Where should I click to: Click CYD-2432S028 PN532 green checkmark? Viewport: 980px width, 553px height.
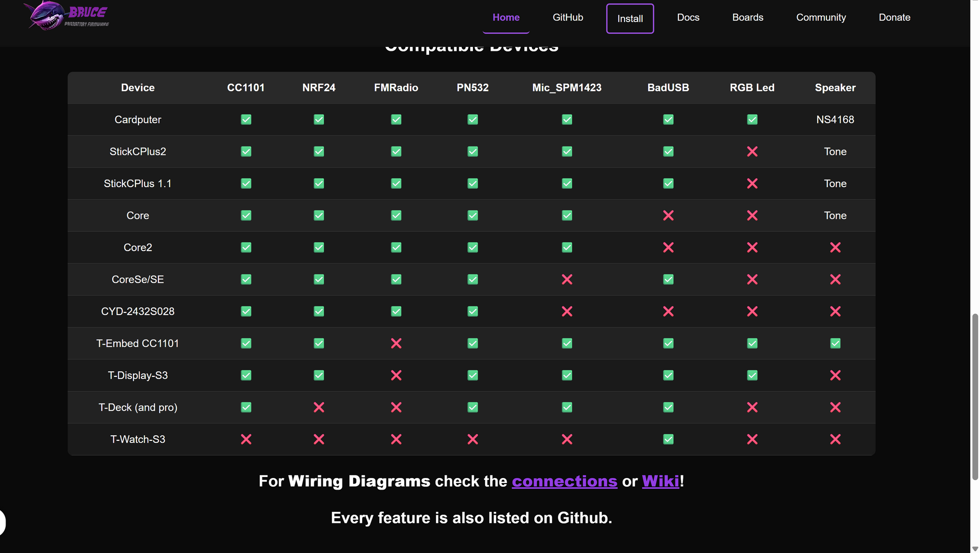472,311
